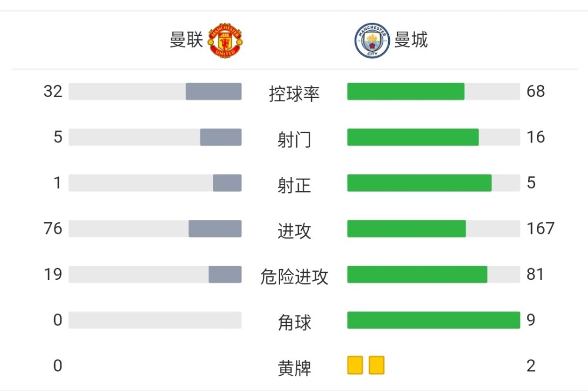This screenshot has height=391, width=588.
Task: Select the 控球率 possession stat label
Action: point(295,93)
